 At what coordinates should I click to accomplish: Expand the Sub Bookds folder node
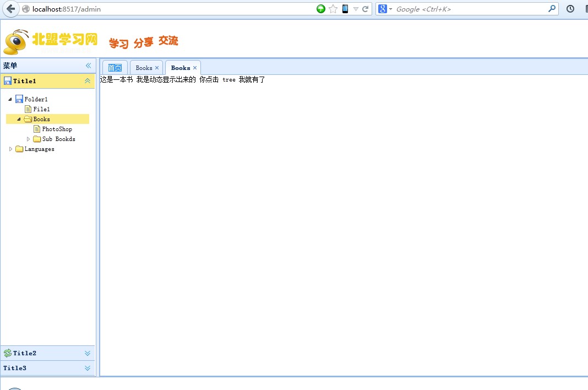point(29,139)
